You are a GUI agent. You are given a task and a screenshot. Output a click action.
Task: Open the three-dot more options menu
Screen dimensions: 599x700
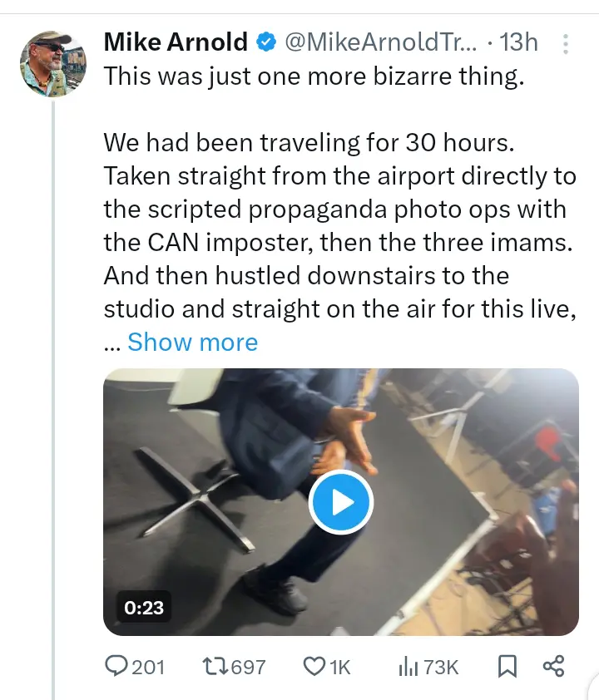click(566, 43)
